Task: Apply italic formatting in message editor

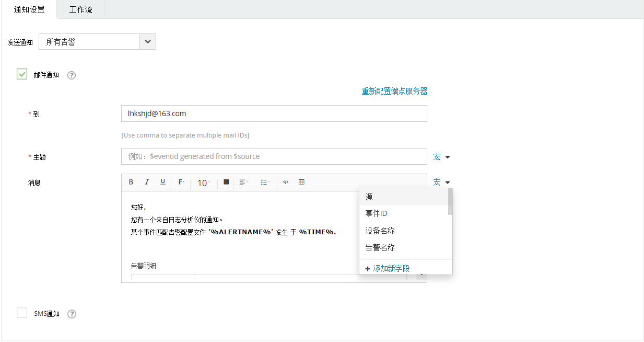Action: (x=147, y=182)
